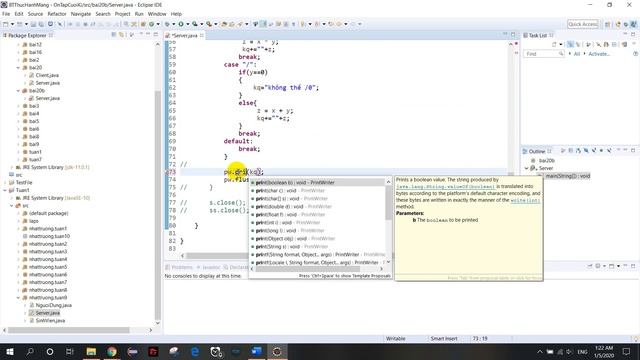Select the *Server.java editor tab
The width and height of the screenshot is (640, 360).
pos(184,36)
